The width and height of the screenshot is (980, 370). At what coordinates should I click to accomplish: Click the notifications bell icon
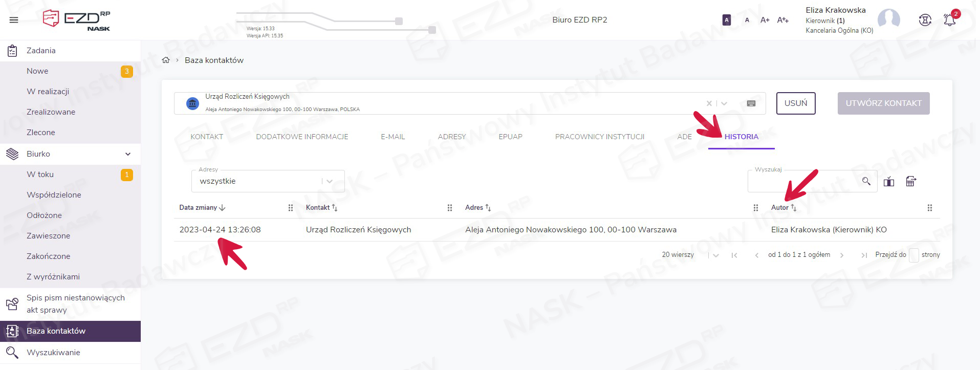pyautogui.click(x=949, y=20)
